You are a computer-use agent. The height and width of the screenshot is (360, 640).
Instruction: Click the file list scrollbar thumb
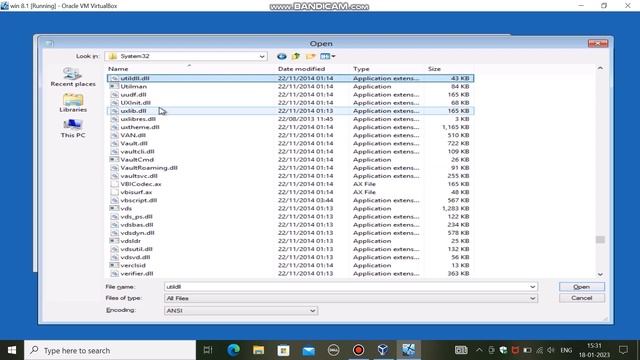(600, 240)
